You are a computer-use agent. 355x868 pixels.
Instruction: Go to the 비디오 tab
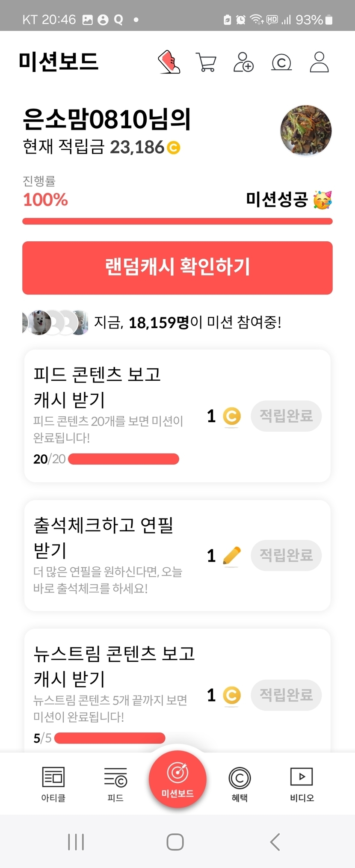pos(302,784)
